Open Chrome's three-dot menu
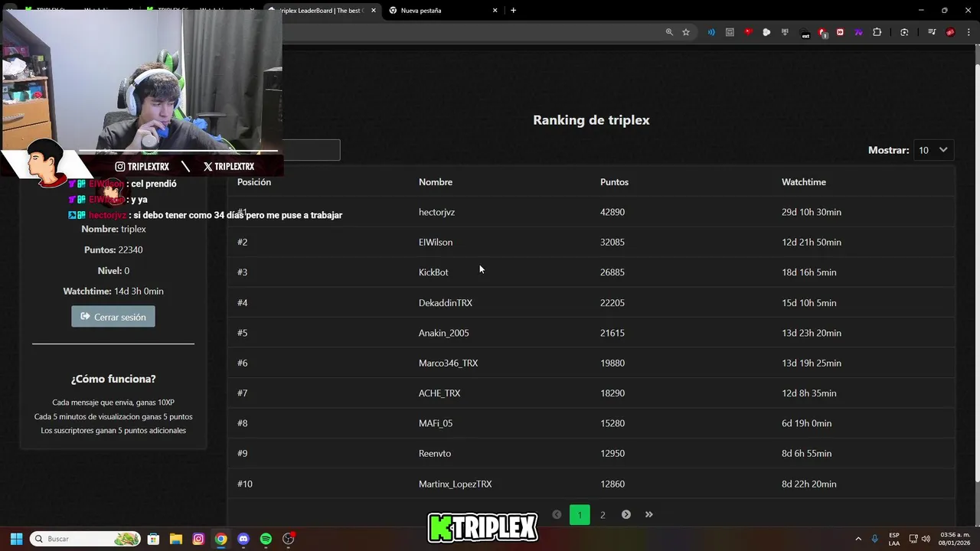 pos(969,32)
